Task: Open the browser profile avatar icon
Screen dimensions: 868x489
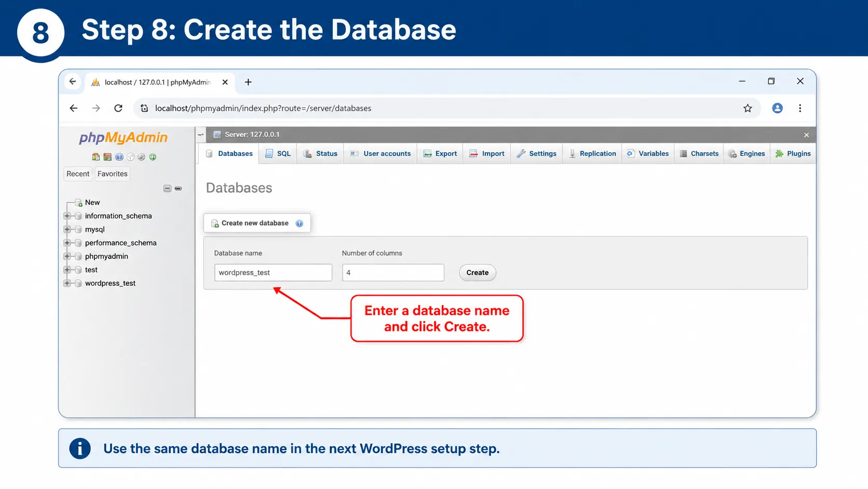Action: click(x=777, y=108)
